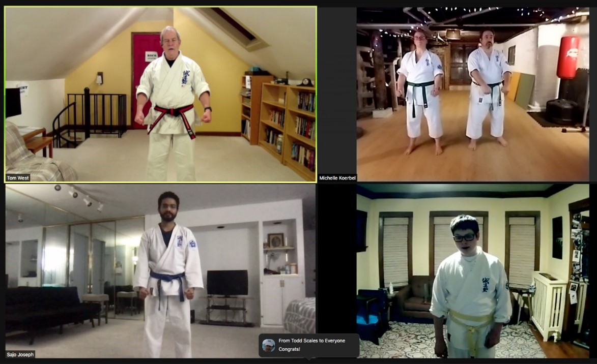
Task: Click the bearded man in Michelle Koerbel's video
Action: click(488, 88)
